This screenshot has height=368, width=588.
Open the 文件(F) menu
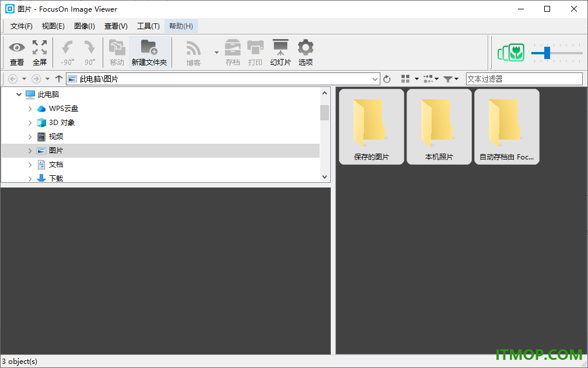tap(22, 26)
